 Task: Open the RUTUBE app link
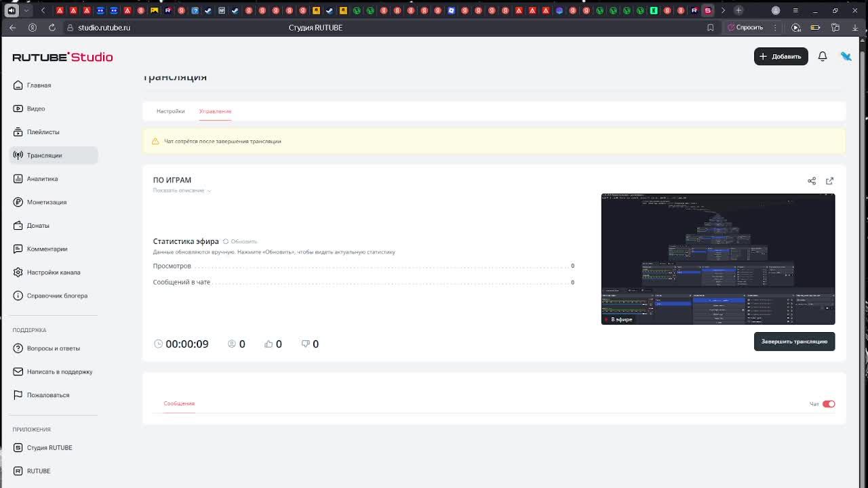(x=54, y=471)
